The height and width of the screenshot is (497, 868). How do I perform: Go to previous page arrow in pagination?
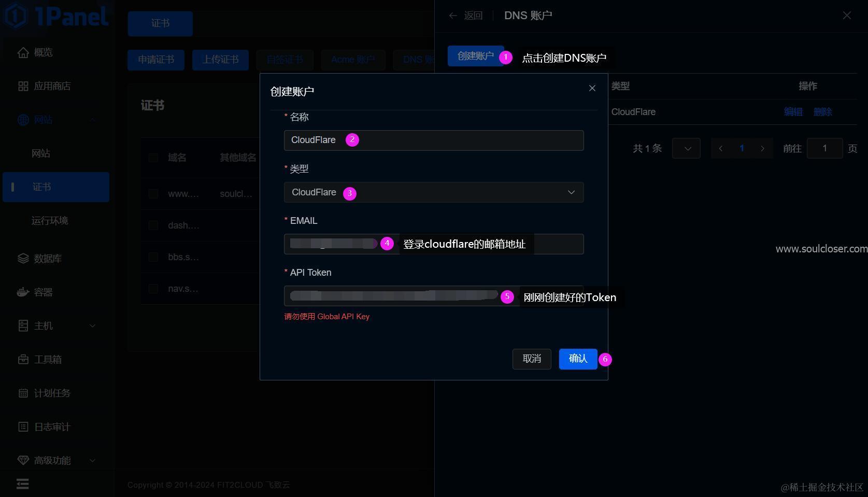tap(720, 148)
